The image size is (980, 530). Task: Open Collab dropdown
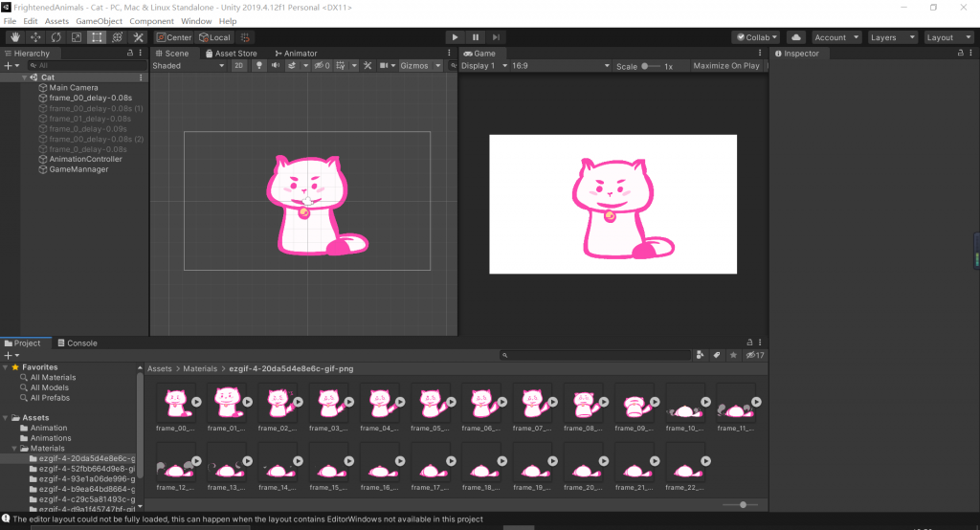756,37
